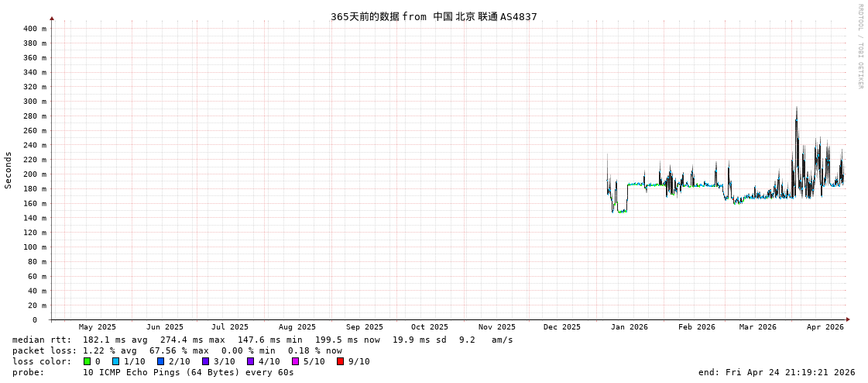Click the green 0 loss color swatch
The width and height of the screenshot is (868, 383).
[87, 361]
